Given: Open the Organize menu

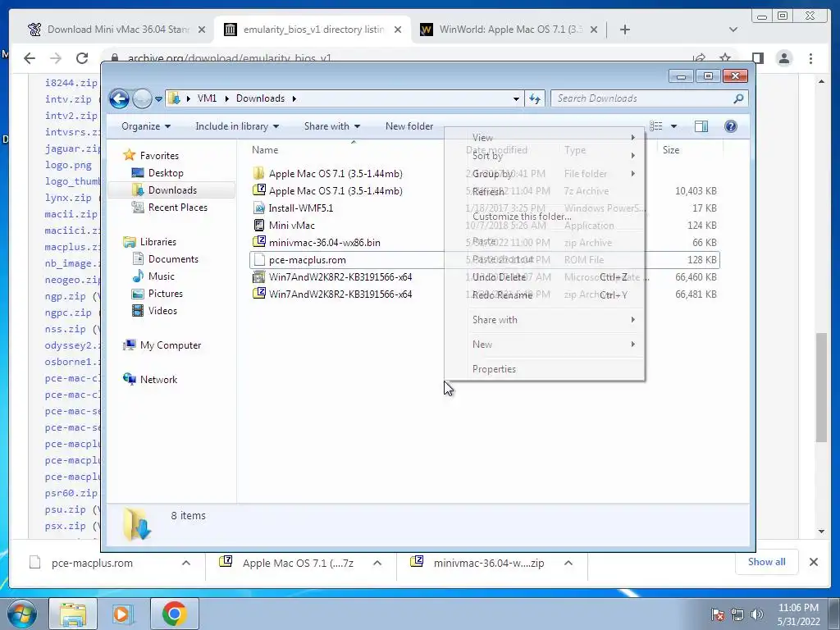Looking at the screenshot, I should click(146, 126).
